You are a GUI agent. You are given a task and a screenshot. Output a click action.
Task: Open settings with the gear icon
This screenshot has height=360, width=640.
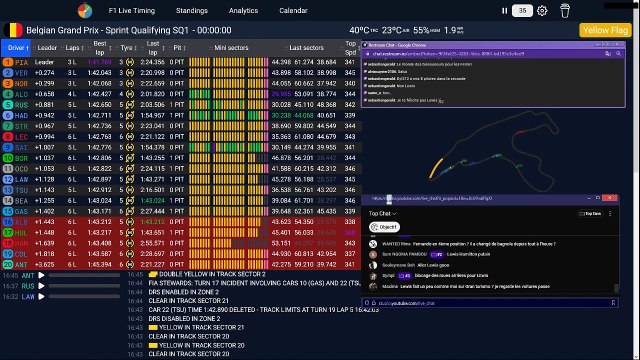click(542, 11)
